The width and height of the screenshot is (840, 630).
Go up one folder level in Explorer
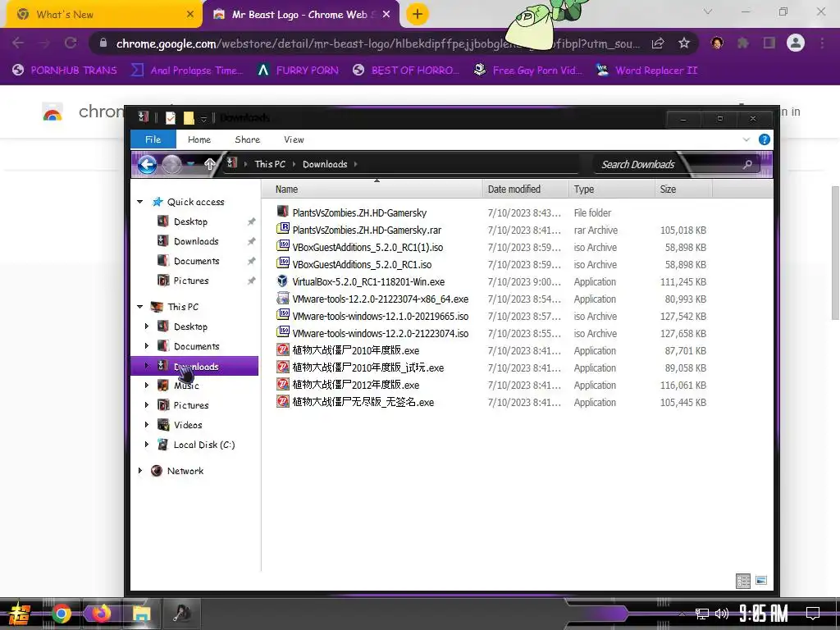(x=210, y=164)
